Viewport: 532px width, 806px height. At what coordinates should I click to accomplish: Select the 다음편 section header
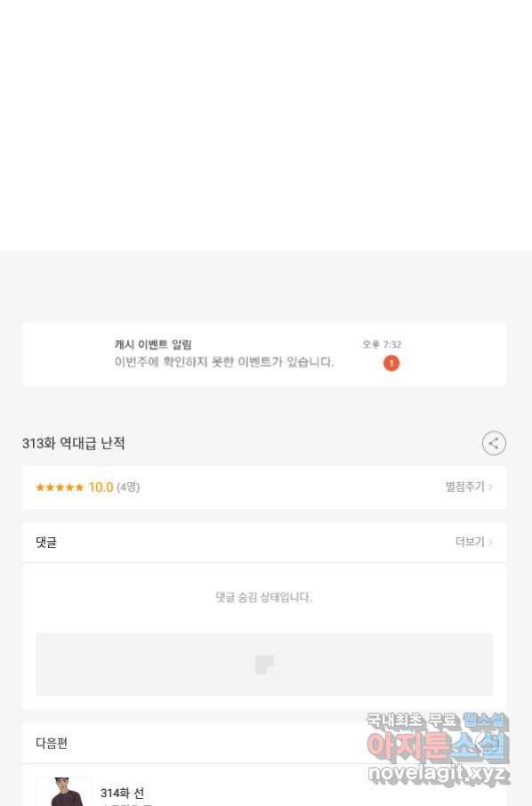pos(52,743)
